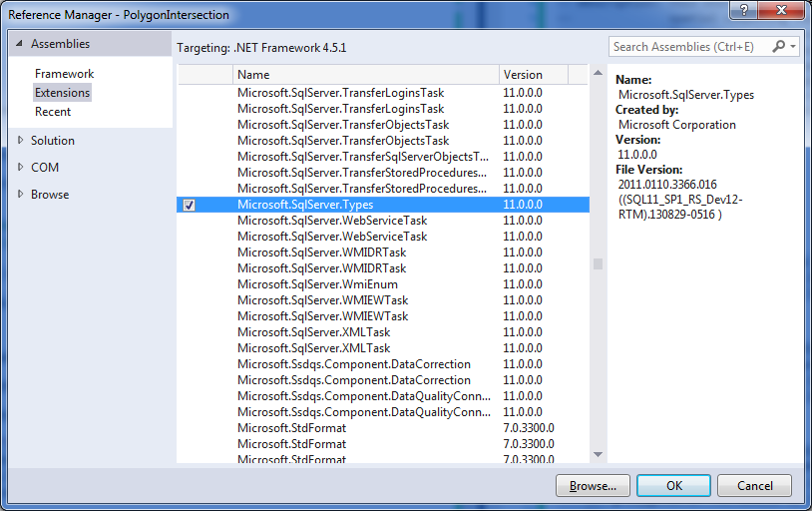Click the Cancel button
Screen dimensions: 812x511
point(754,486)
